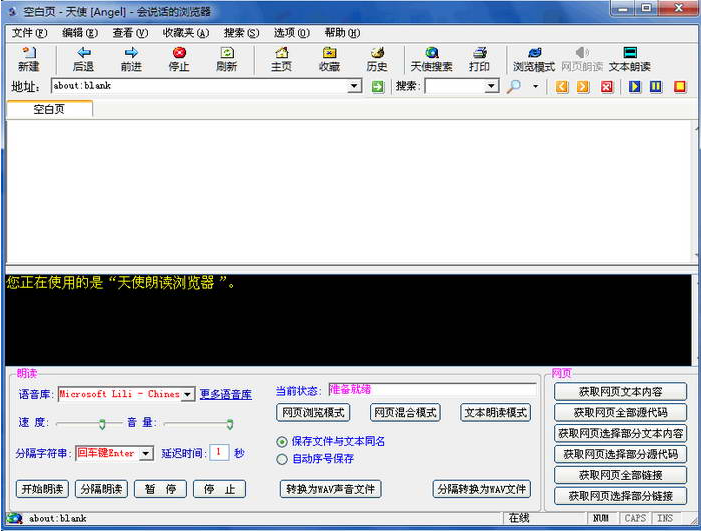
Task: Click the 暂 停 button
Action: click(x=160, y=489)
